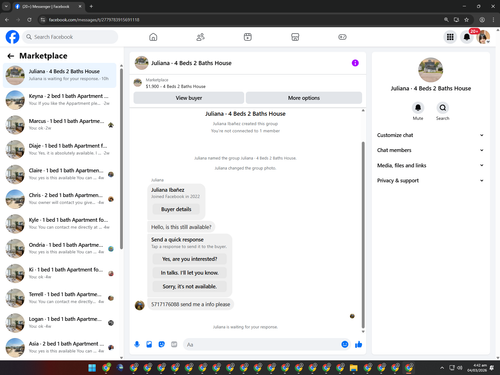Click the chat list scrollbar
This screenshot has width=500, height=375.
[121, 159]
